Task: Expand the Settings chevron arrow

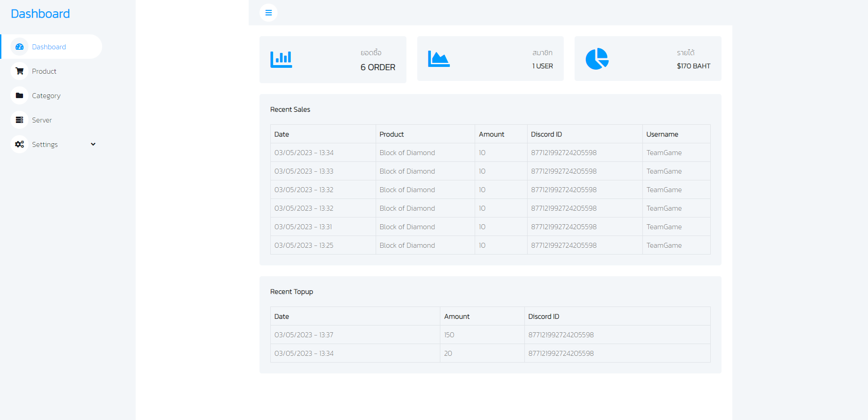Action: (x=93, y=144)
